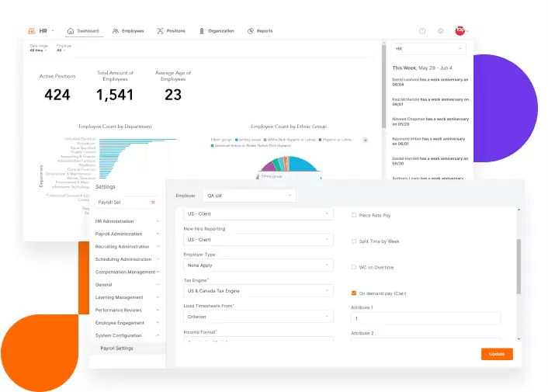
Task: Open the help icon in header
Action: [422, 31]
